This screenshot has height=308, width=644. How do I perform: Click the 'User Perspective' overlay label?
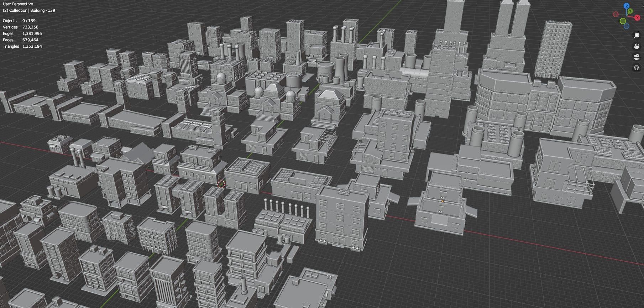point(18,4)
